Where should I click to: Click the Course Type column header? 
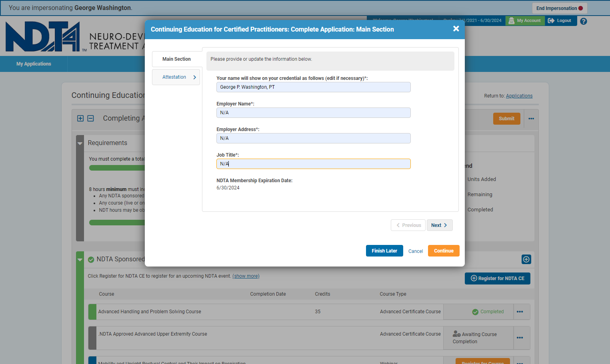click(x=393, y=294)
